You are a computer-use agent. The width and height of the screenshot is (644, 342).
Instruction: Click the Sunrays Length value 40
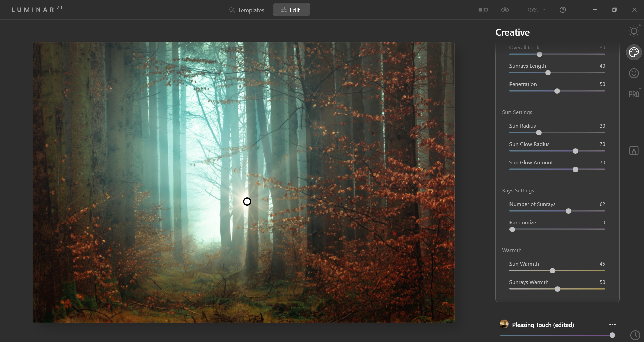coord(602,66)
